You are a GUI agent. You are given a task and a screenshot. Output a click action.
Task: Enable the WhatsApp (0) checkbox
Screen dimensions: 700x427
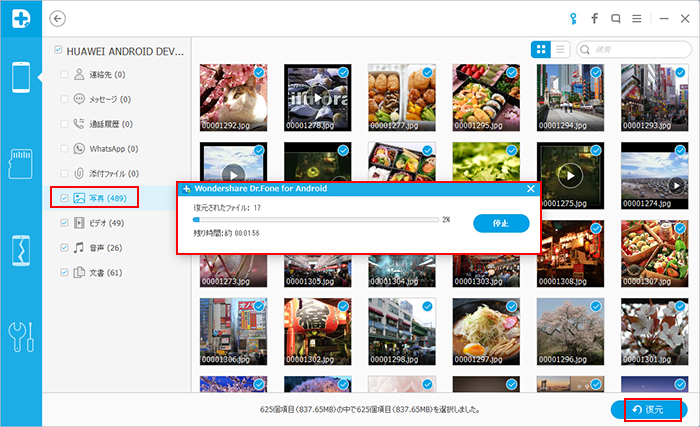click(x=65, y=148)
